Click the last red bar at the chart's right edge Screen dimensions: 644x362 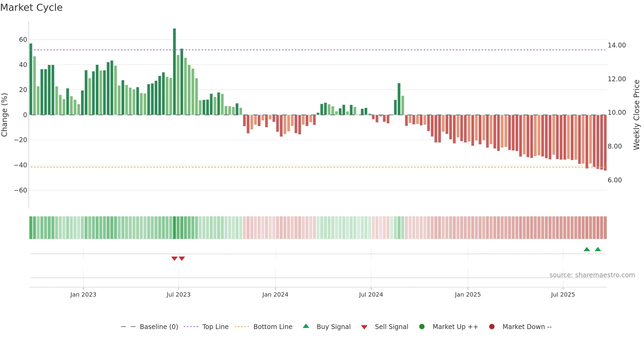(x=605, y=143)
